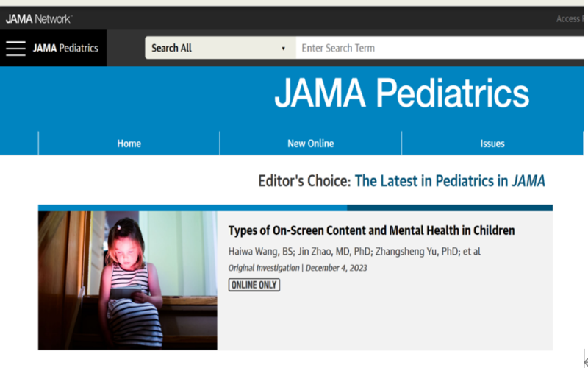Click the ONLINE ONLY badge

click(x=254, y=285)
